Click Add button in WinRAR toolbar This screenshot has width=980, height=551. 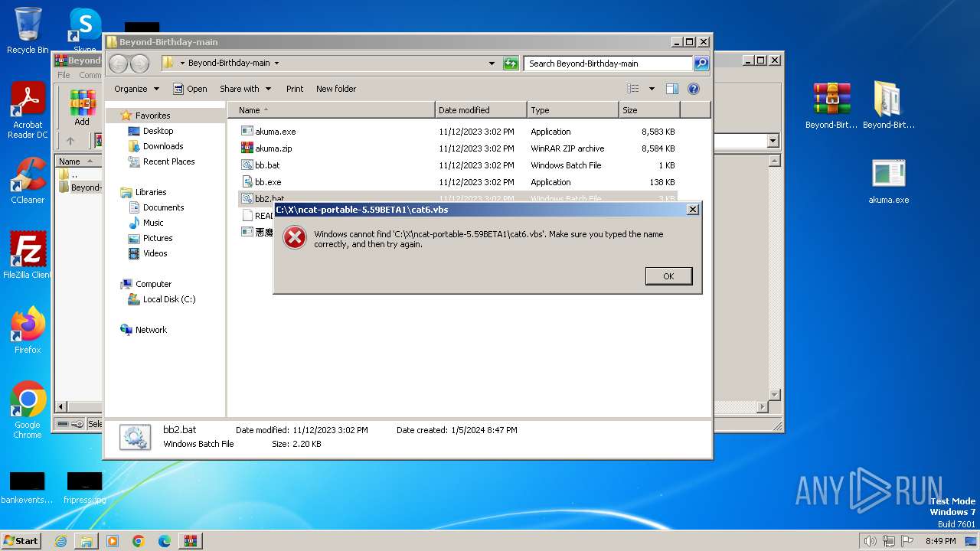point(82,108)
